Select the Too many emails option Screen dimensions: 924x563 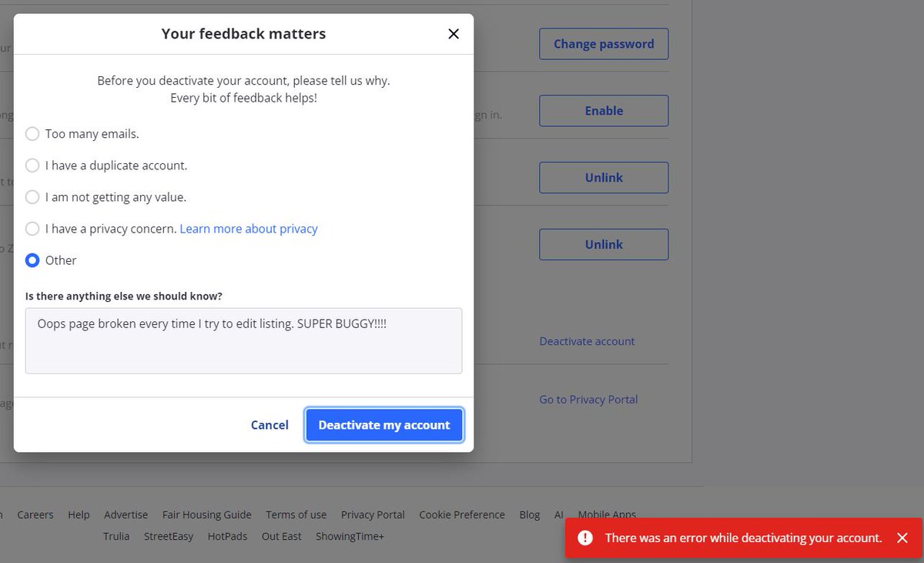pyautogui.click(x=32, y=134)
